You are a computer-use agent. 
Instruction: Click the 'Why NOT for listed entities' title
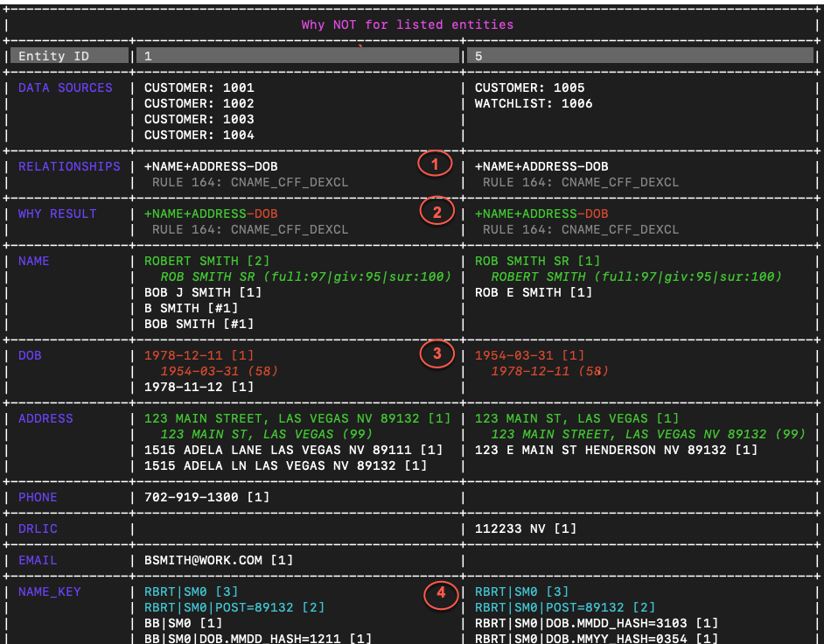408,24
